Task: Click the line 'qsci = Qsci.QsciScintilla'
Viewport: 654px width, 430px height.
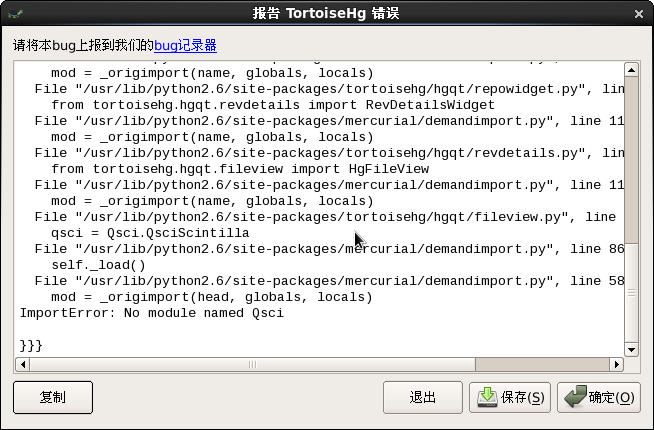Action: tap(150, 233)
